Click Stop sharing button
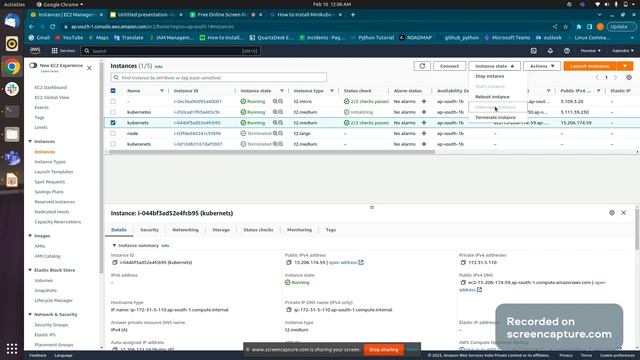Viewport: 640px width, 360px height. [383, 349]
